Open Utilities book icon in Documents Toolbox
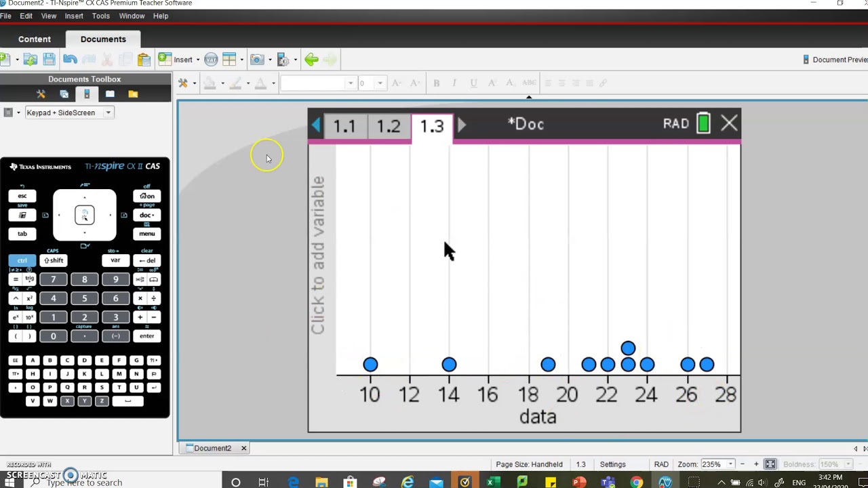This screenshot has width=868, height=488. tap(110, 94)
